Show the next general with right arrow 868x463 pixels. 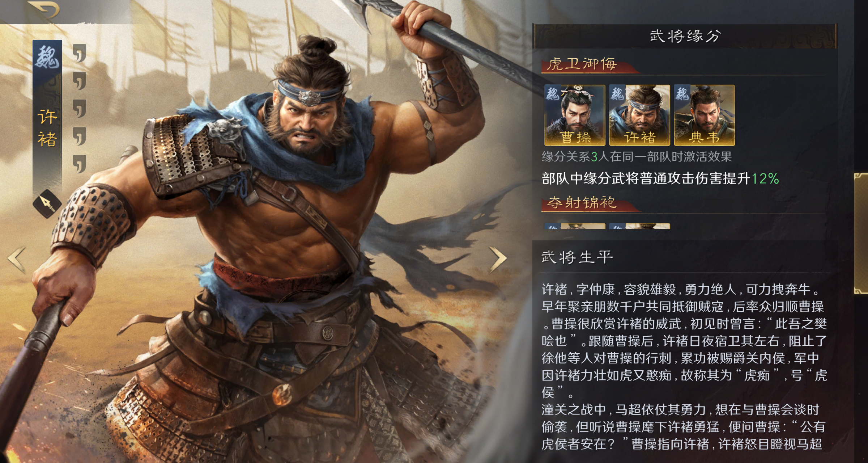(x=498, y=259)
